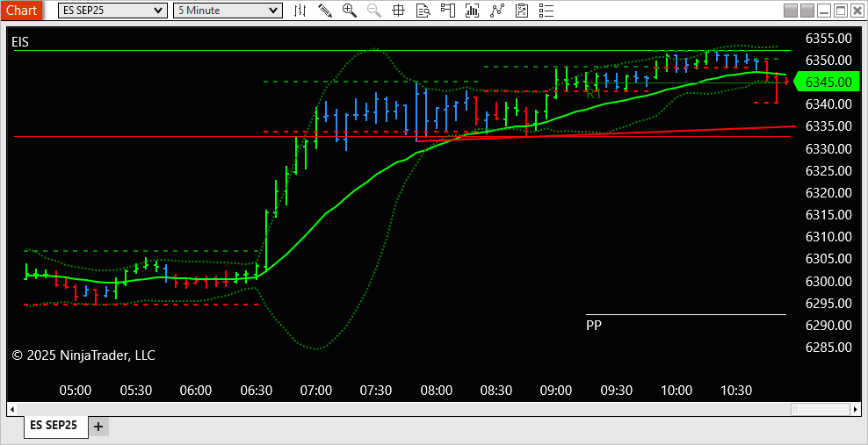Click the Zoom Out magnifier icon
This screenshot has height=445, width=868.
point(374,10)
